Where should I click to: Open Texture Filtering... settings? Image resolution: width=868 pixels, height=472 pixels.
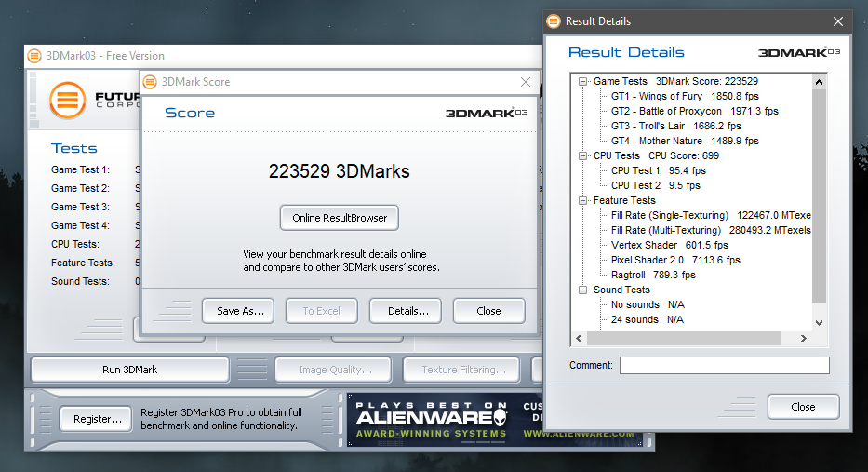tap(461, 370)
